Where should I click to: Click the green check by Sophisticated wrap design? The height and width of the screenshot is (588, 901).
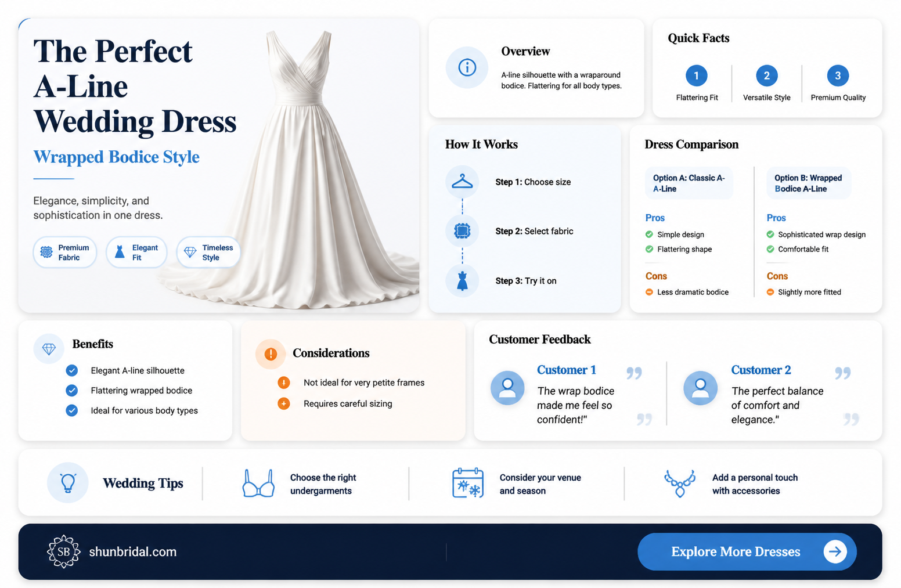tap(770, 235)
